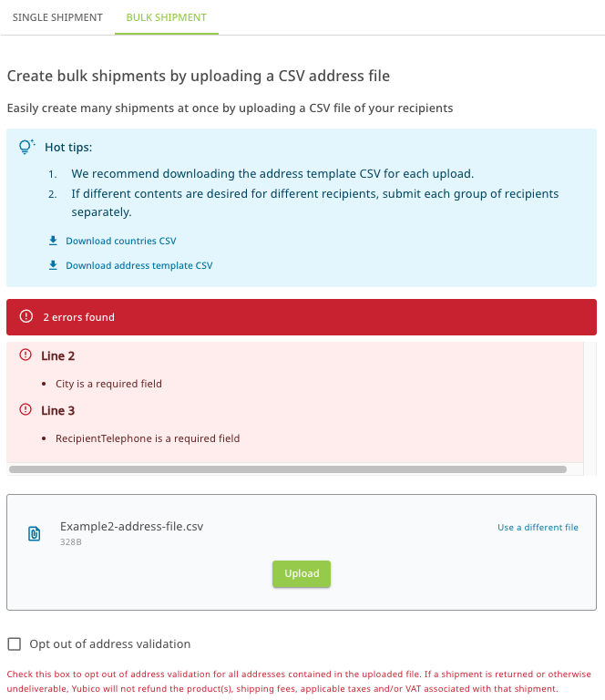605x700 pixels.
Task: Click the Line 2 error heading
Action: coord(58,355)
